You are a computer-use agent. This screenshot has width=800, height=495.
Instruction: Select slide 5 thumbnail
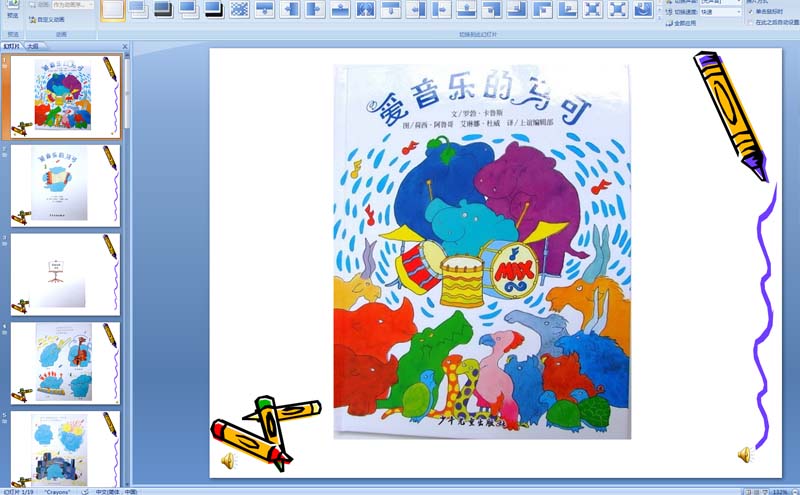tap(65, 449)
